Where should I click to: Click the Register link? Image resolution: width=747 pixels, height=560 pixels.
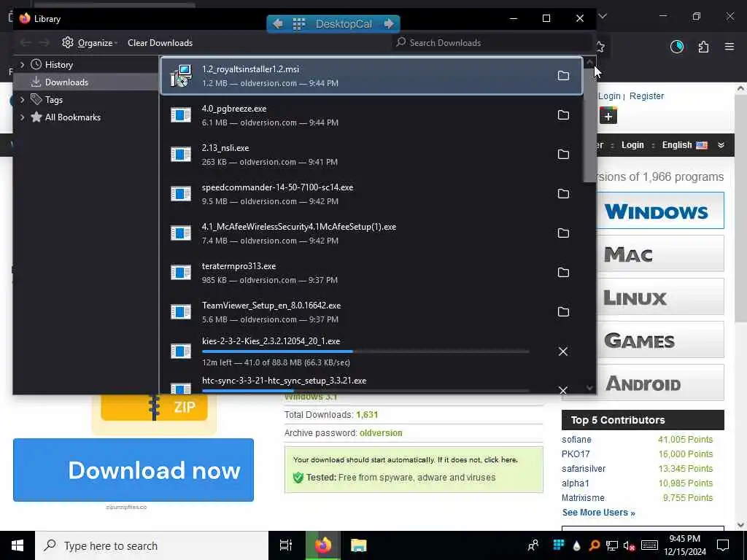(646, 96)
